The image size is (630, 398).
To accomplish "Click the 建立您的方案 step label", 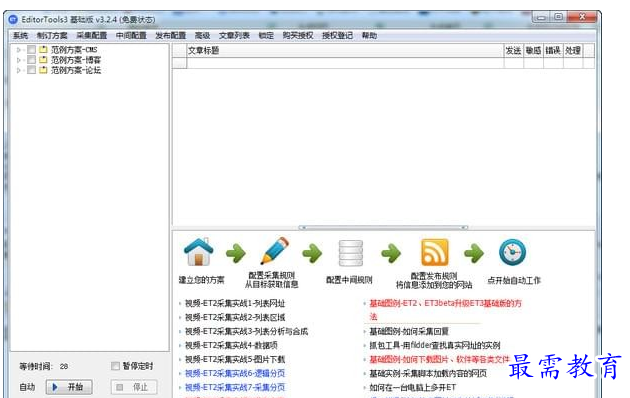I will point(202,280).
